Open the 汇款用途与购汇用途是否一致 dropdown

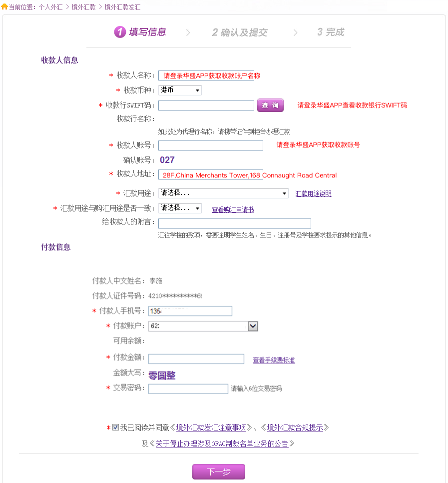[179, 208]
